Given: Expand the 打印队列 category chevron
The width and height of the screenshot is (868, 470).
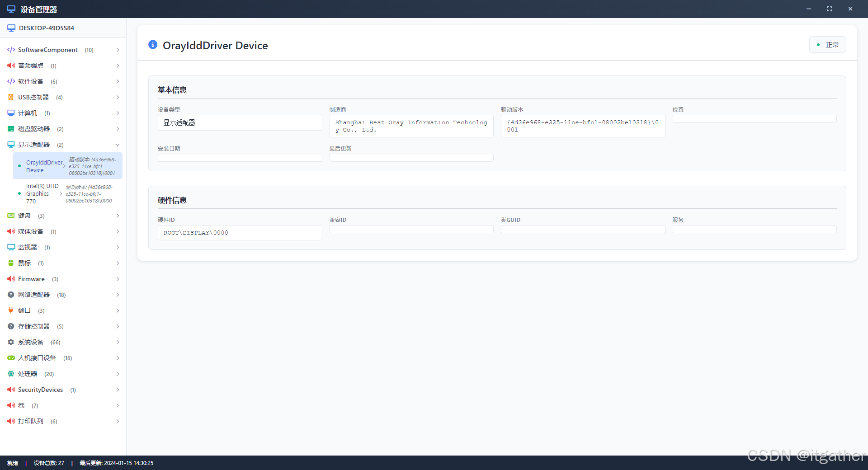Looking at the screenshot, I should (x=118, y=421).
